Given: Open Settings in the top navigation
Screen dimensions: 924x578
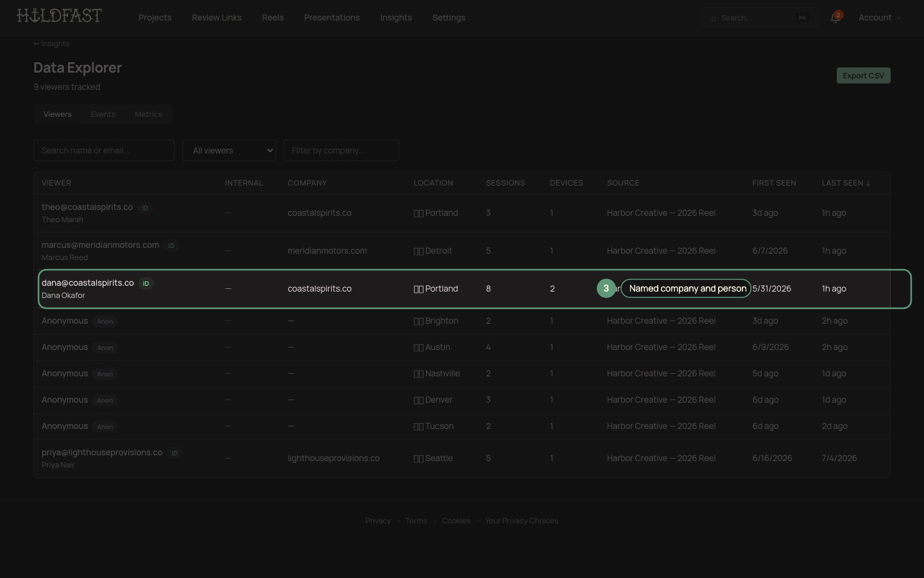Looking at the screenshot, I should pyautogui.click(x=449, y=18).
